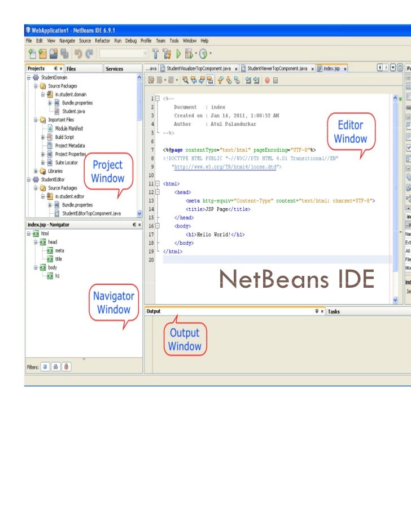Click the Next Bookmark editor icon
The image size is (411, 532).
tap(229, 81)
